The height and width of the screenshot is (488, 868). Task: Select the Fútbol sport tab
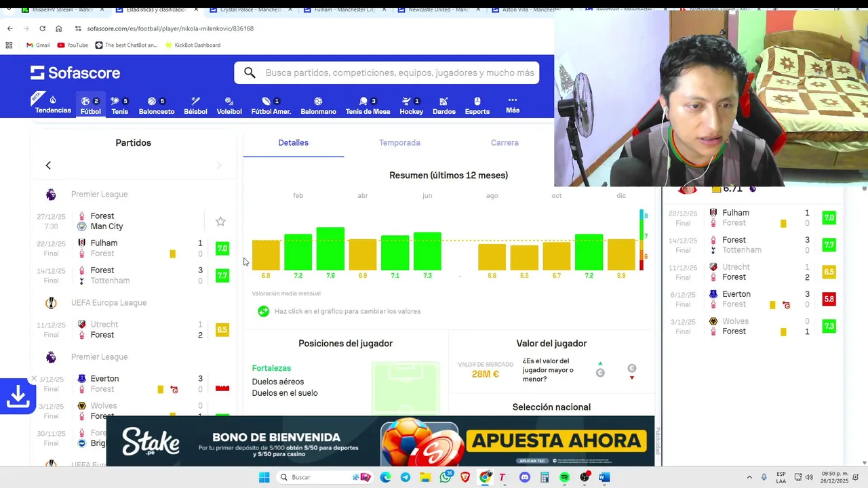90,105
